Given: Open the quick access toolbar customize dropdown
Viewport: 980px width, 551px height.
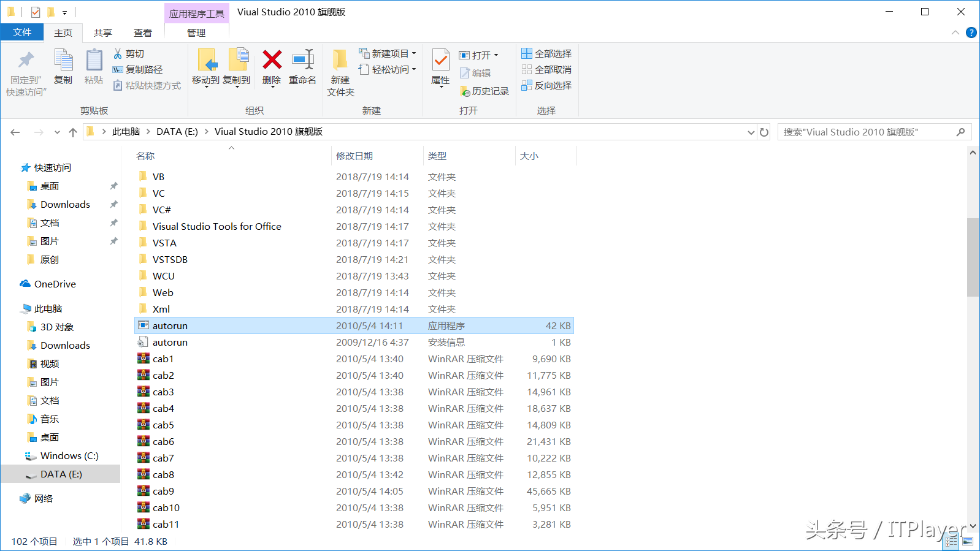Looking at the screenshot, I should point(64,12).
